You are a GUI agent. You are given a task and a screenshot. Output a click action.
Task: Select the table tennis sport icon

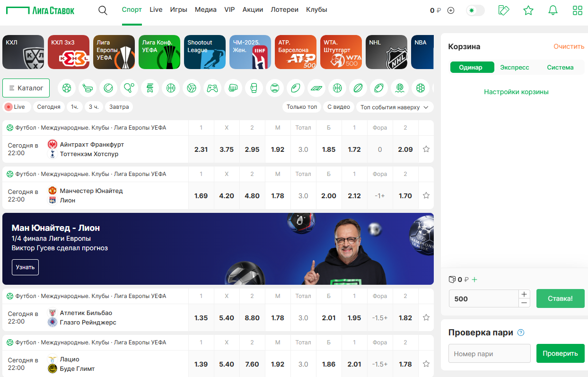pos(129,88)
